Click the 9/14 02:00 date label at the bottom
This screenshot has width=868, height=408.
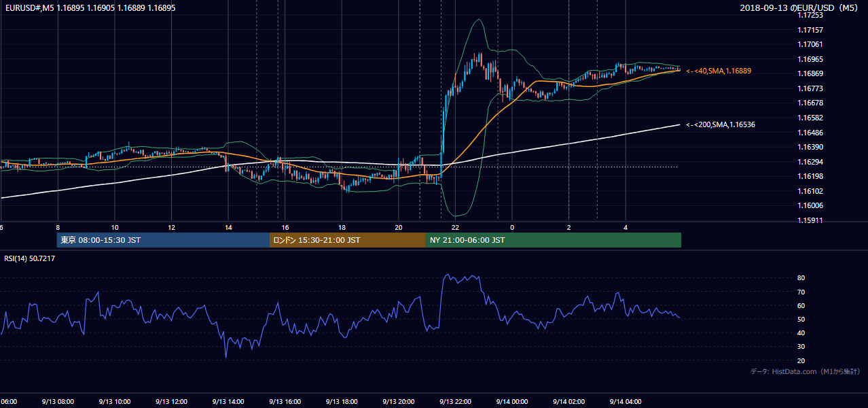tap(569, 401)
